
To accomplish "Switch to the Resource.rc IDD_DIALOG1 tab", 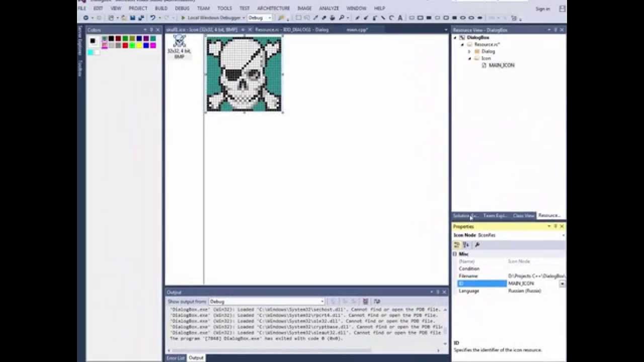I will point(292,30).
